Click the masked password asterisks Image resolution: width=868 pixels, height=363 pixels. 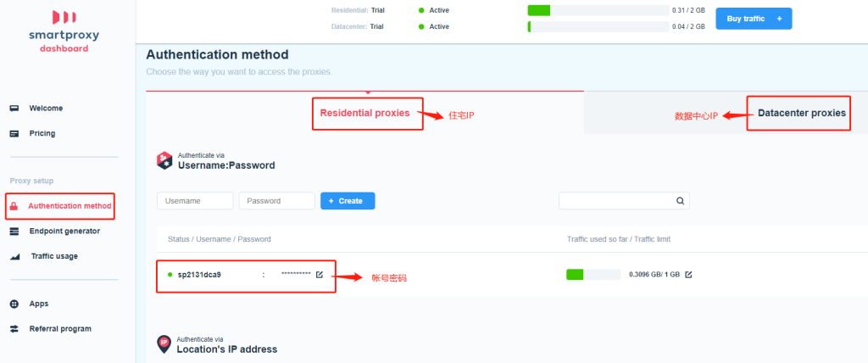(x=296, y=274)
